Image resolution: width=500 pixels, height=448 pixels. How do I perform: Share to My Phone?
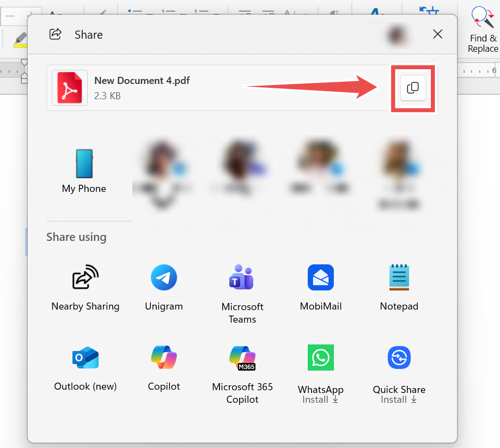[84, 171]
